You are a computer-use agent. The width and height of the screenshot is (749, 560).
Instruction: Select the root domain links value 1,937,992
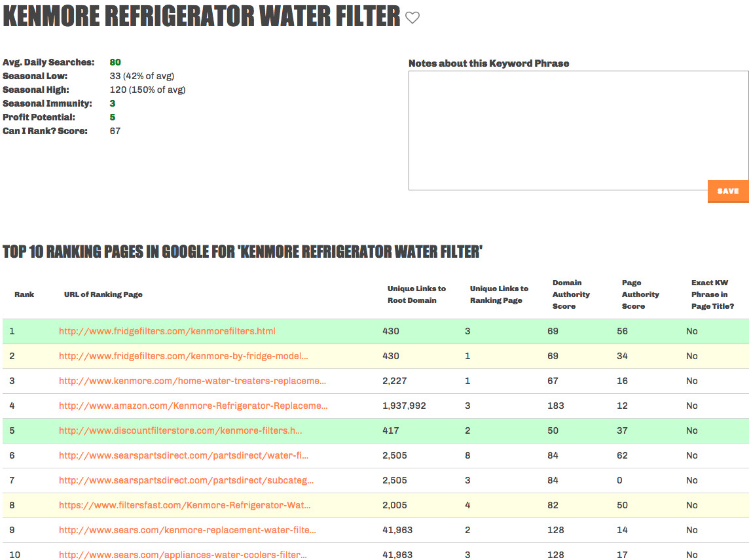tap(404, 406)
